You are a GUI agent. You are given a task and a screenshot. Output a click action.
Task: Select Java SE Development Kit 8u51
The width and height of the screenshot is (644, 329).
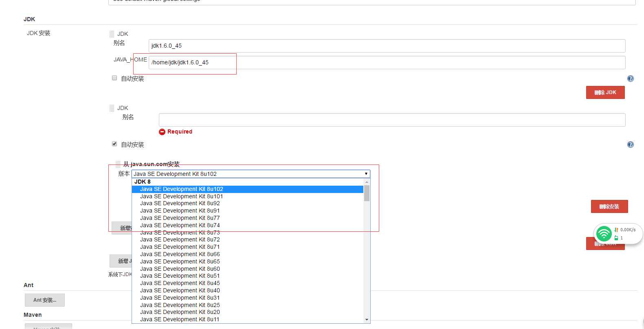click(248, 276)
